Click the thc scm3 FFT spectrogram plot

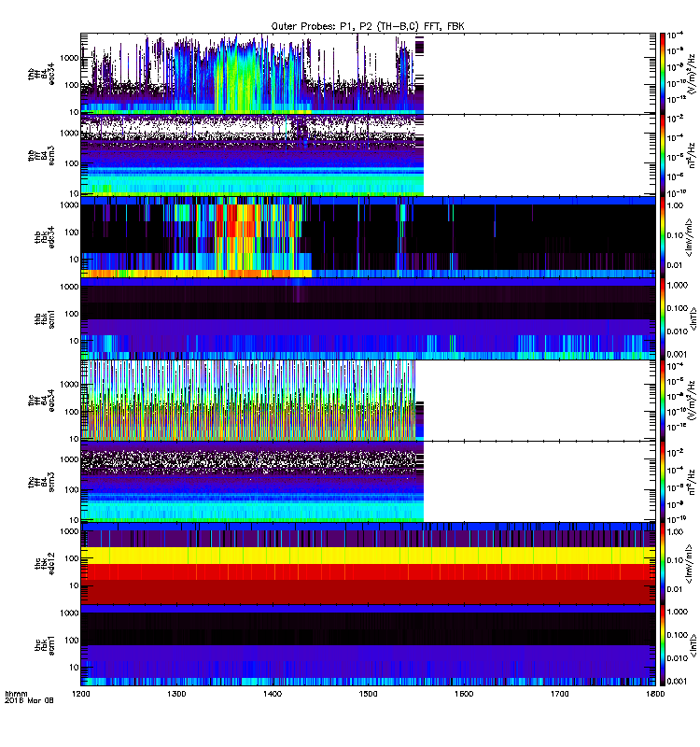pos(368,482)
